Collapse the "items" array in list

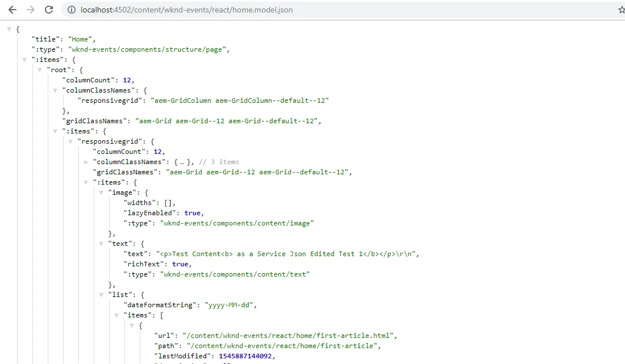pyautogui.click(x=116, y=315)
